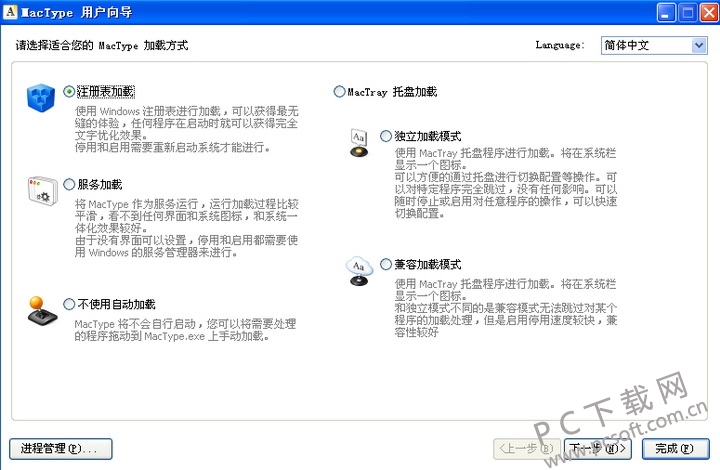Click the compatibility mode cloud icon
Image resolution: width=720 pixels, height=470 pixels.
point(359,271)
